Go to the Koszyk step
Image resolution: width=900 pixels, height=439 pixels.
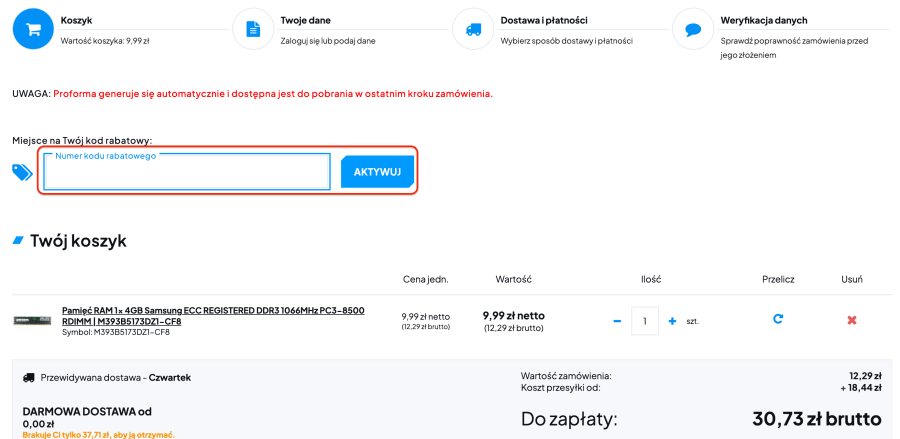(76, 20)
